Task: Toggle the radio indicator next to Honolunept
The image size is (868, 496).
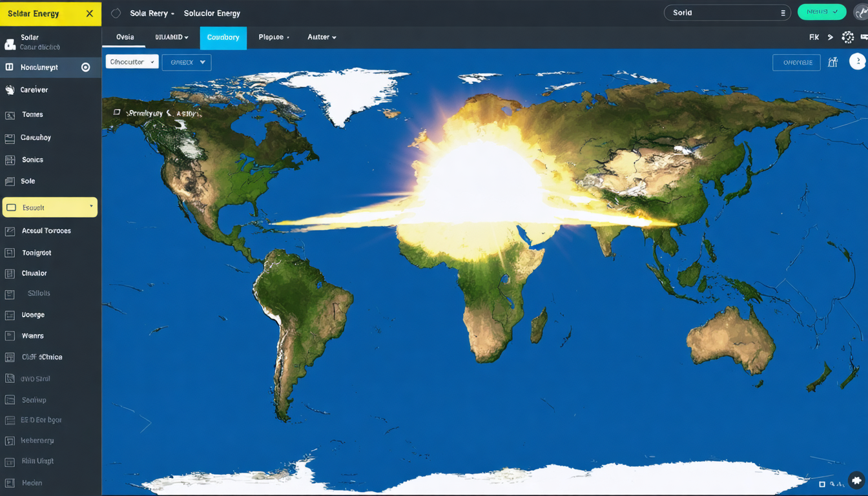Action: pos(84,67)
